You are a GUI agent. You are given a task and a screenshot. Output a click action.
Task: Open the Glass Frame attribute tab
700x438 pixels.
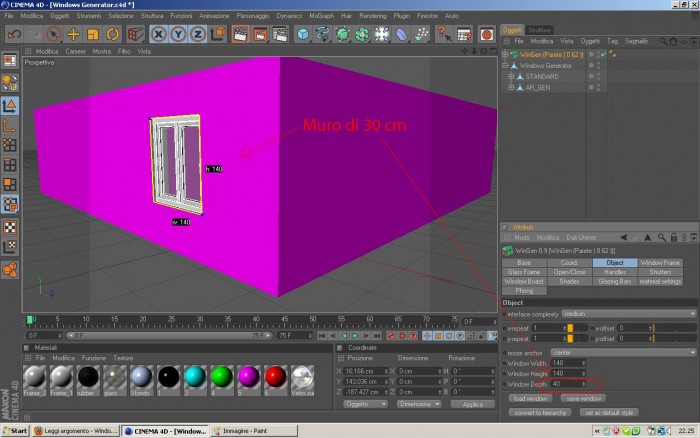(524, 272)
